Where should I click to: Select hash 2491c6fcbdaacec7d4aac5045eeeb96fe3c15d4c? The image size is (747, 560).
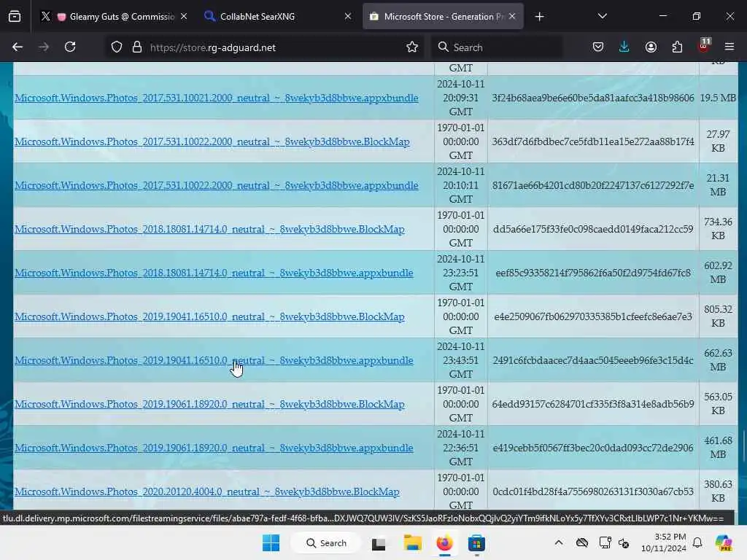point(593,361)
